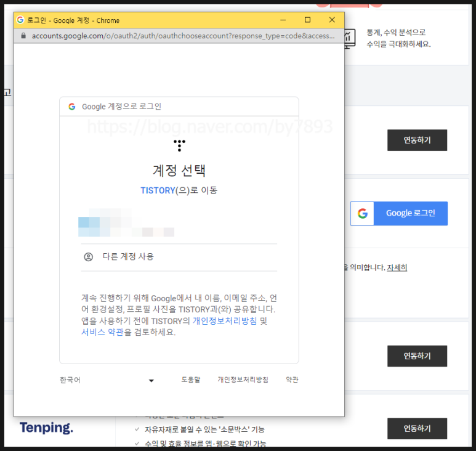The width and height of the screenshot is (476, 451).
Task: Click the lock icon in the address bar
Action: click(23, 36)
